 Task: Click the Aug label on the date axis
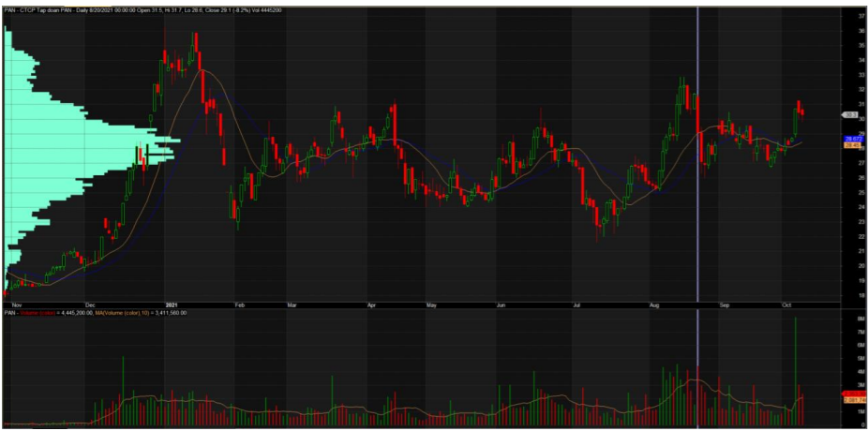[655, 305]
